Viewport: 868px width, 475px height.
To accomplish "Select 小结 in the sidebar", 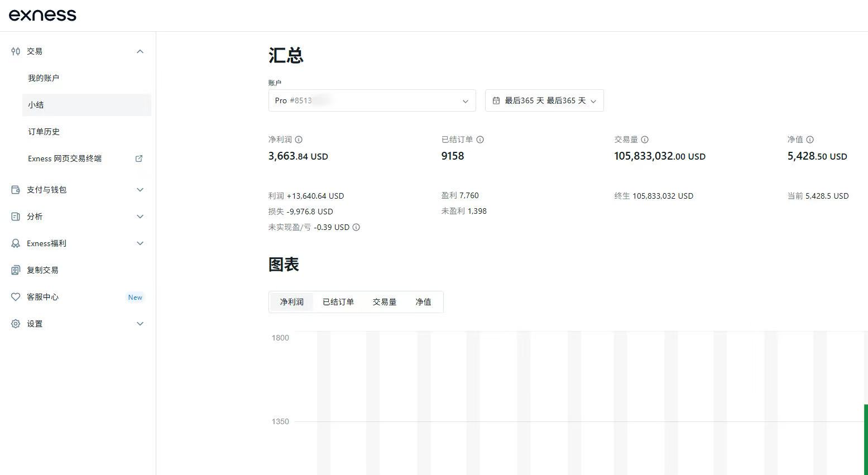I will click(x=87, y=105).
